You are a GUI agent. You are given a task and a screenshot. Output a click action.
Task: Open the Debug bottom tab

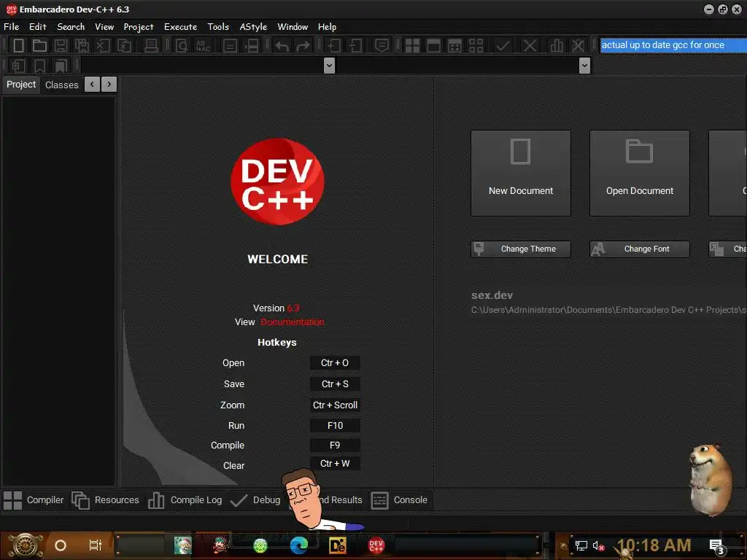(x=255, y=500)
